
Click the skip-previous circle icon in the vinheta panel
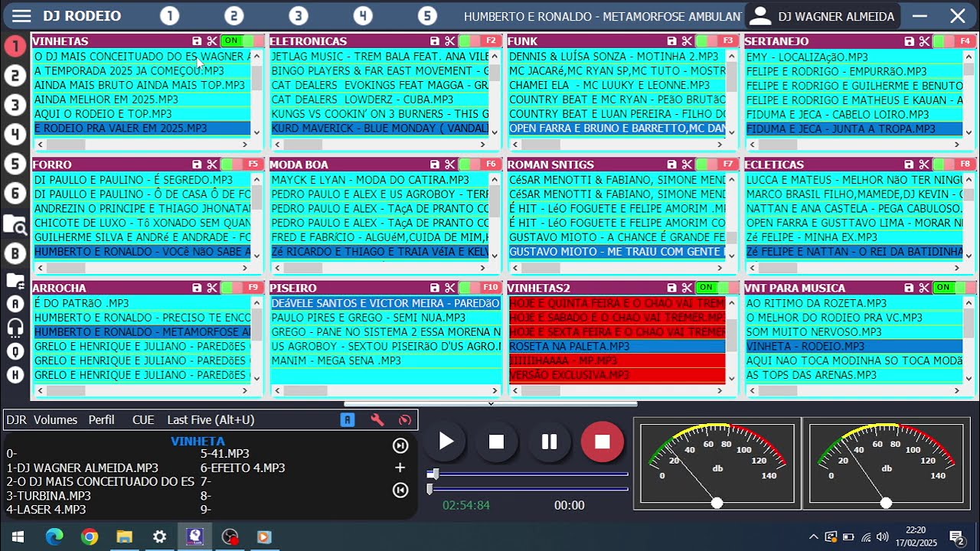[x=400, y=491]
